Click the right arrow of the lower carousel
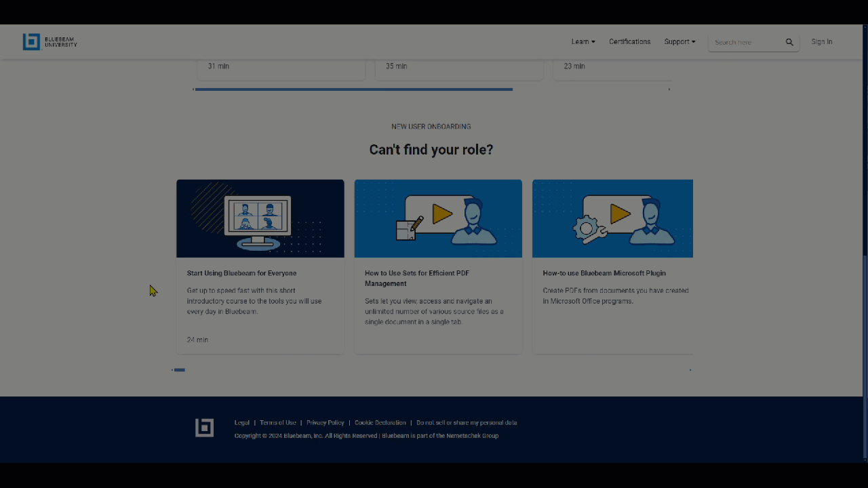 tap(690, 370)
